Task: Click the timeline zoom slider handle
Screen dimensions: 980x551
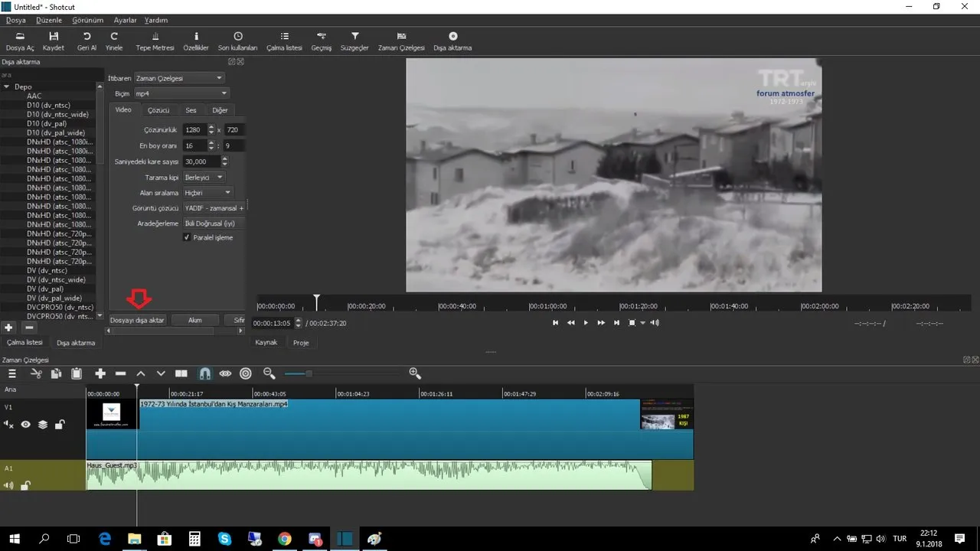Action: [x=309, y=373]
